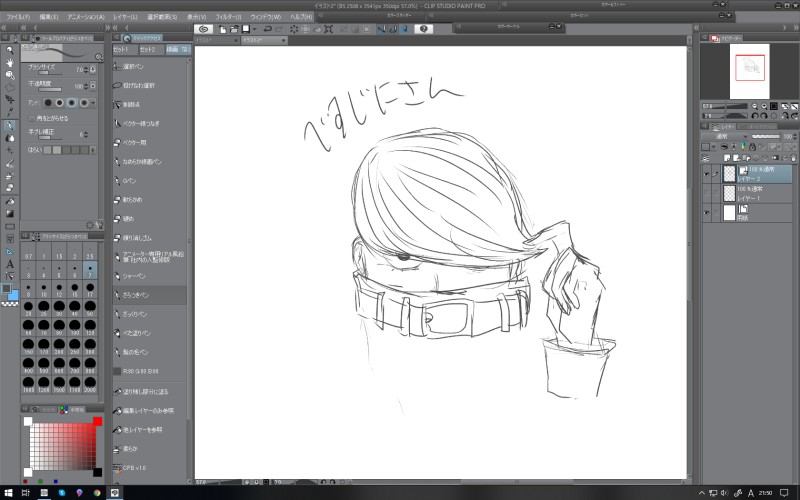Adjust 手ブレ補正 stepper arrows

pyautogui.click(x=86, y=135)
